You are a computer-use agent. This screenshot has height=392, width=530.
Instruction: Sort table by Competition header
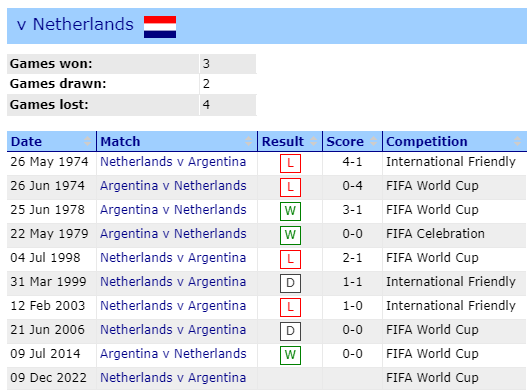pos(427,142)
